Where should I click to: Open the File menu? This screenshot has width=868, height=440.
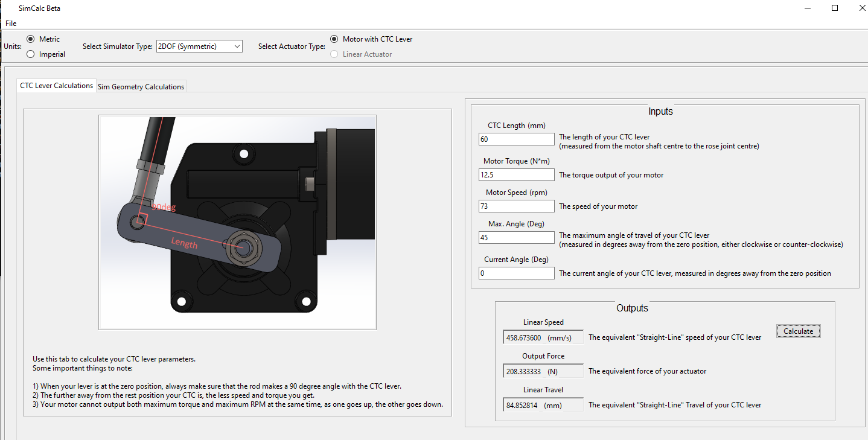pyautogui.click(x=11, y=24)
